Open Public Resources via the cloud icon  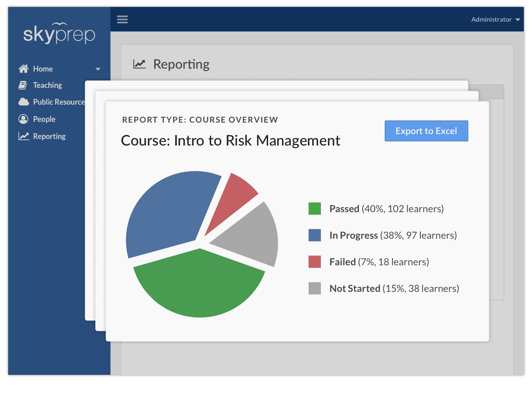click(24, 102)
